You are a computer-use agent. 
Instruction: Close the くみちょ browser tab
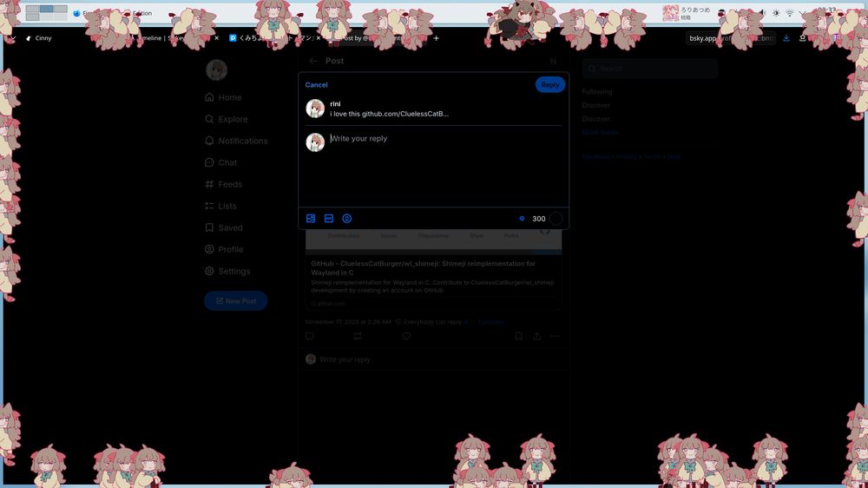pyautogui.click(x=319, y=38)
